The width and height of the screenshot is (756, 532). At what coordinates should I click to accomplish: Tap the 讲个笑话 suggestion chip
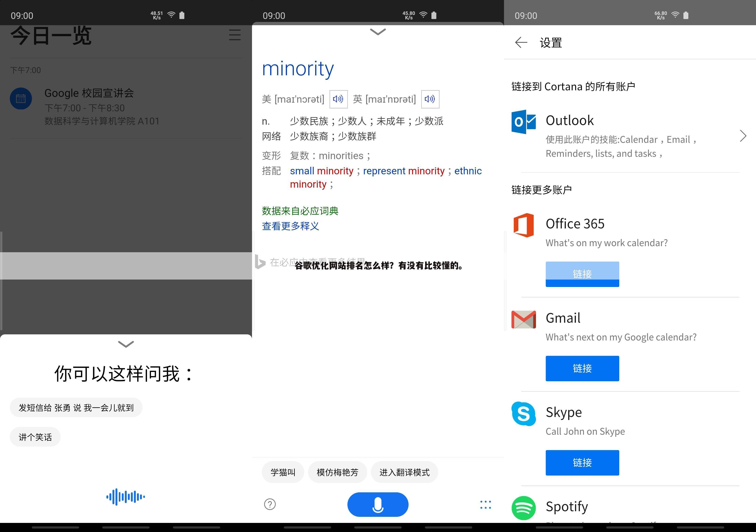(35, 437)
